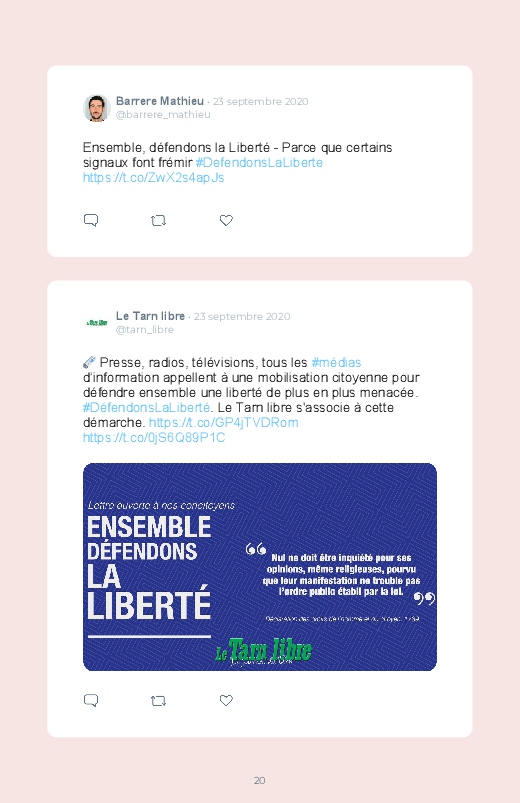
Task: Follow the t.co/GP4jTVDRom link
Action: tap(223, 422)
